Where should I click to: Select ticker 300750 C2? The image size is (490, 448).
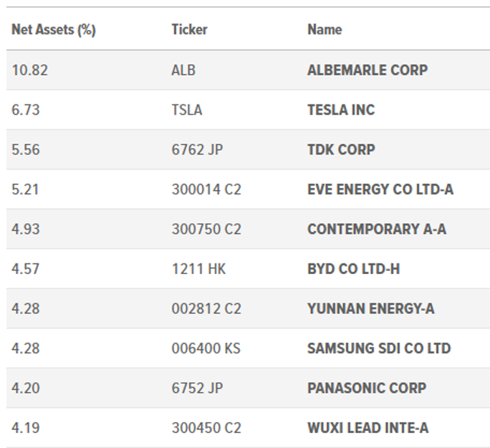[x=206, y=230]
